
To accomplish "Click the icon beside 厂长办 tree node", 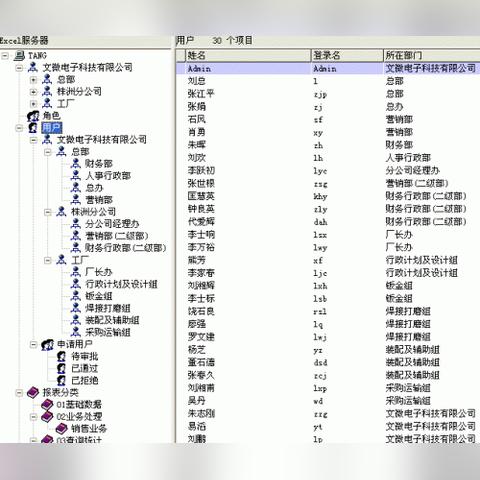I will (76, 272).
